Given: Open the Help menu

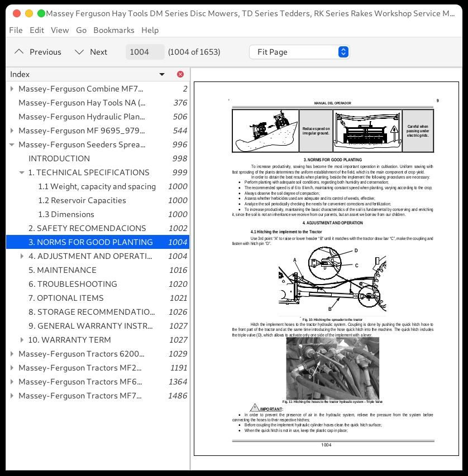Looking at the screenshot, I should pyautogui.click(x=150, y=30).
